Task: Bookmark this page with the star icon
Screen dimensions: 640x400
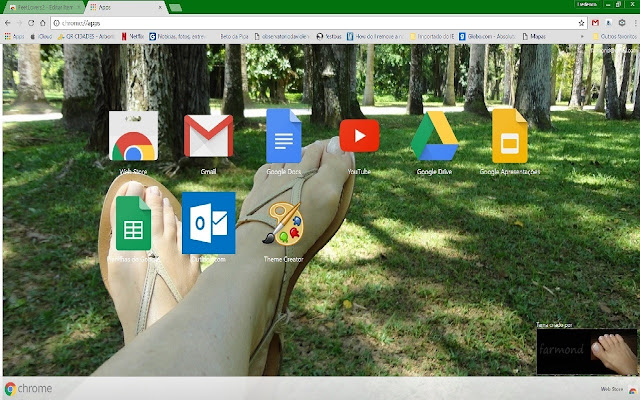Action: [x=581, y=23]
